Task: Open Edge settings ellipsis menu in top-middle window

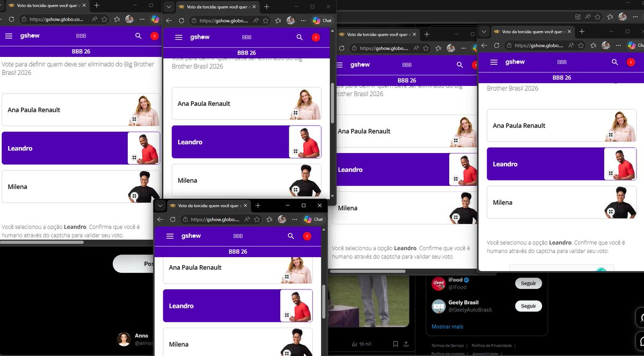Action: [x=302, y=20]
